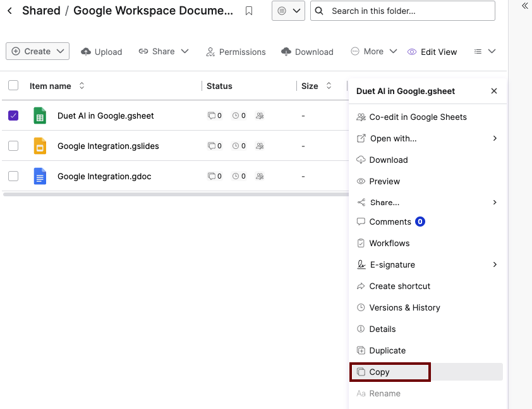532x409 pixels.
Task: Toggle the select-all checkbox in header
Action: [13, 85]
